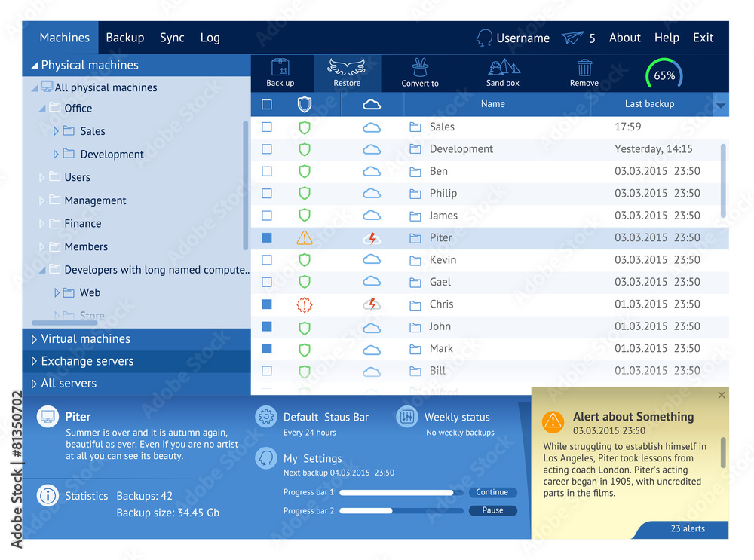Click Progress bar 1 track
The image size is (754, 560).
pos(402,493)
